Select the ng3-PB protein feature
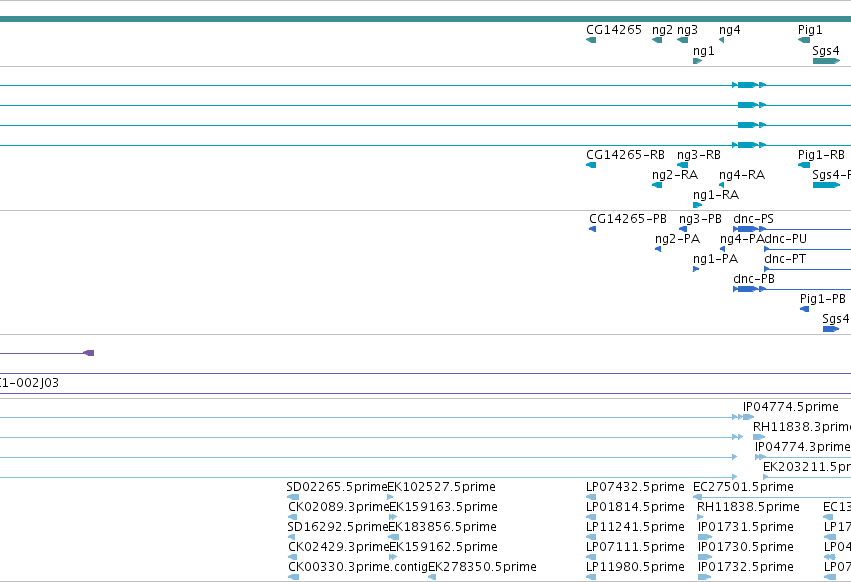The width and height of the screenshot is (851, 582). click(683, 229)
